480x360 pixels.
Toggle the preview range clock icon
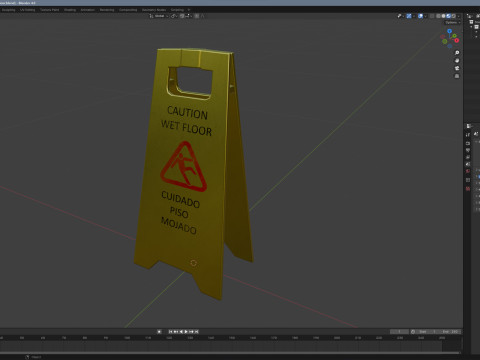tap(413, 332)
